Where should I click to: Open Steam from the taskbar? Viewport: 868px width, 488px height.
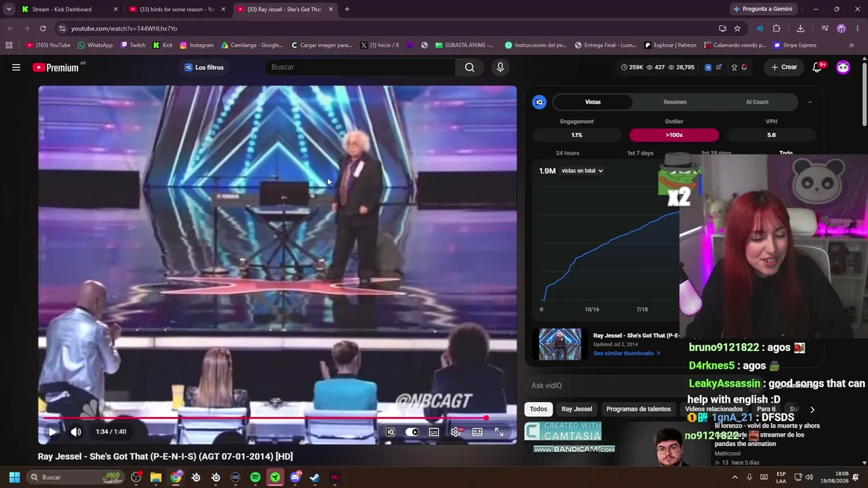315,477
